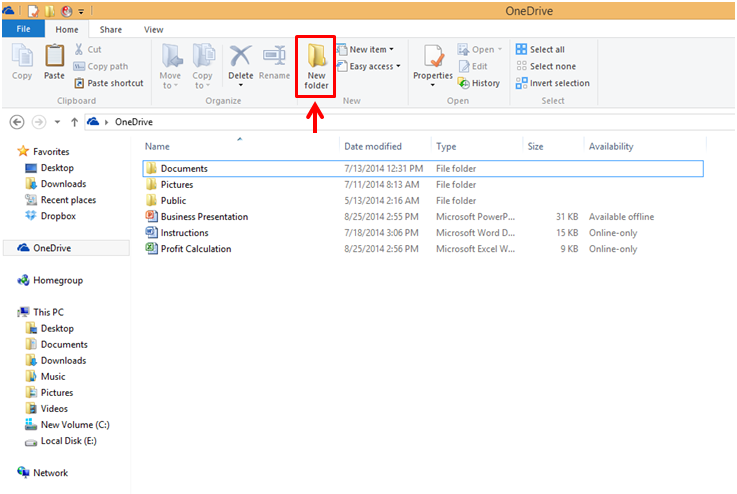Open Pictures under This PC

(49, 392)
